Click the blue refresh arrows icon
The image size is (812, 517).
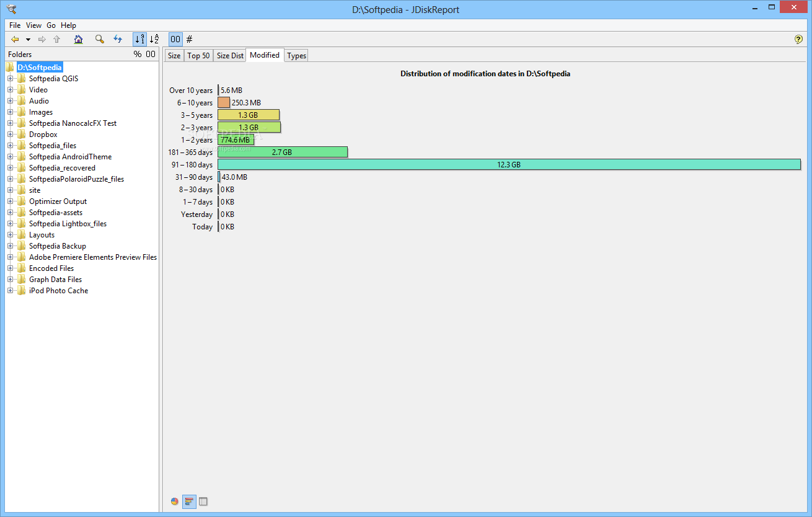pyautogui.click(x=118, y=39)
